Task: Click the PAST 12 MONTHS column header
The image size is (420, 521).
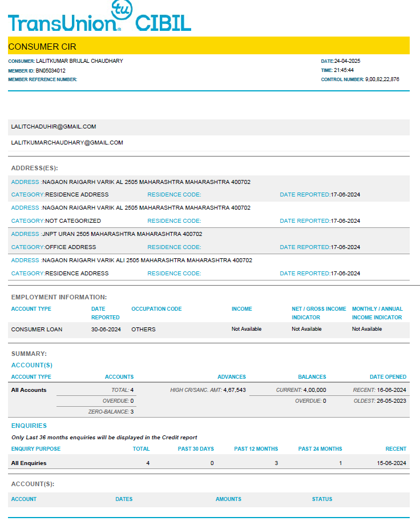Action: 256,449
